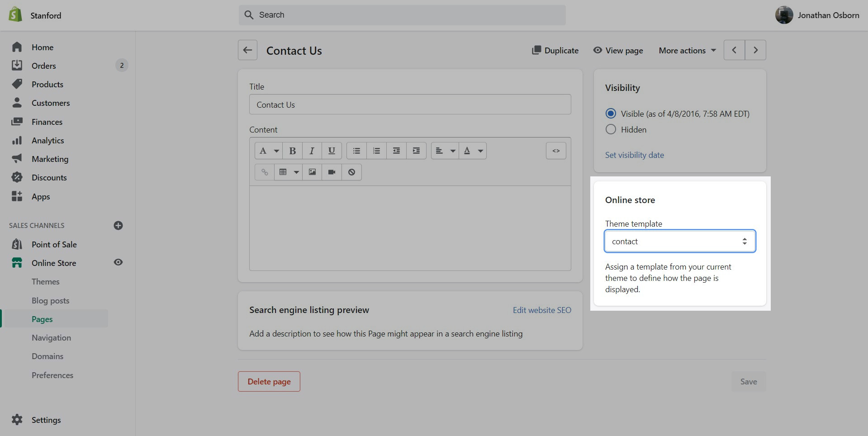Screen dimensions: 868x436
Task: Open the Theme template dropdown
Action: point(679,242)
